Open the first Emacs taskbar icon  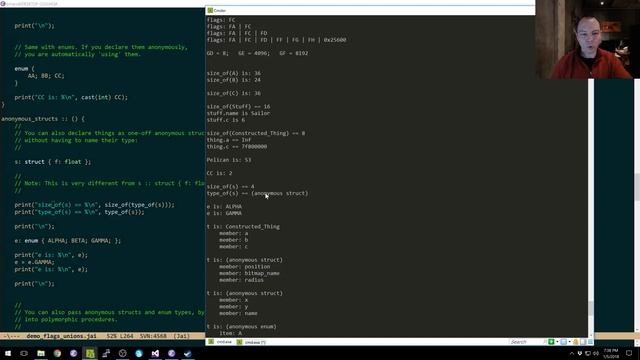(x=73, y=353)
